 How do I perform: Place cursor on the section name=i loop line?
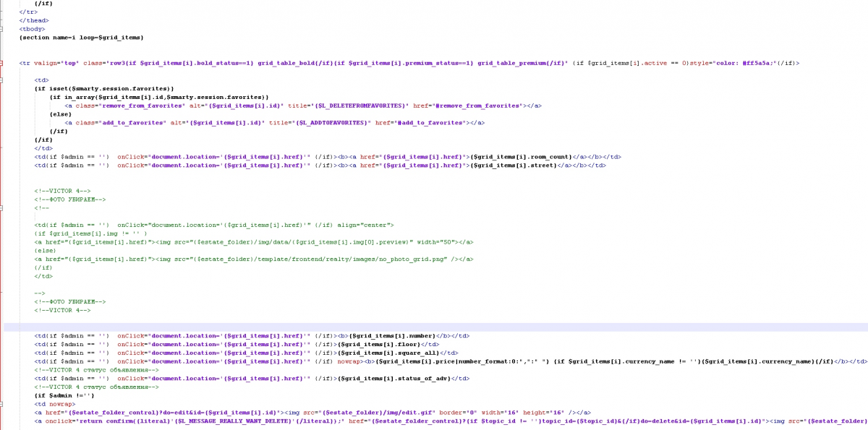(82, 37)
